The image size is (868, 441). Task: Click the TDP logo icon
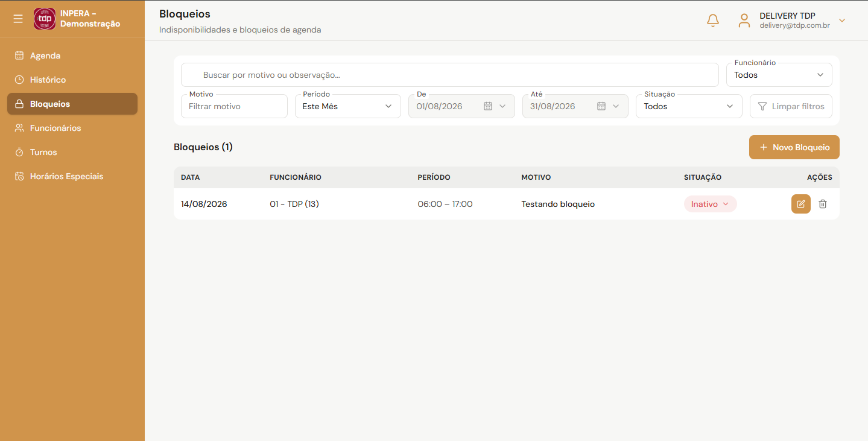(45, 19)
